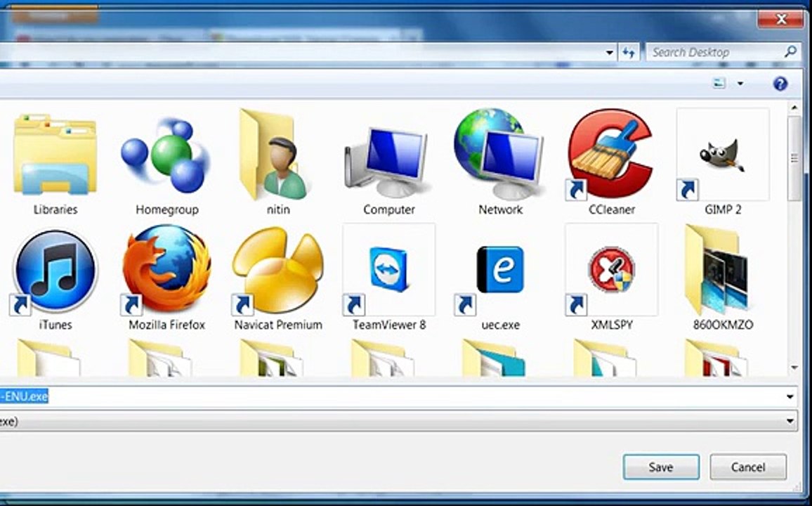
Task: Click the Save button
Action: coord(661,467)
